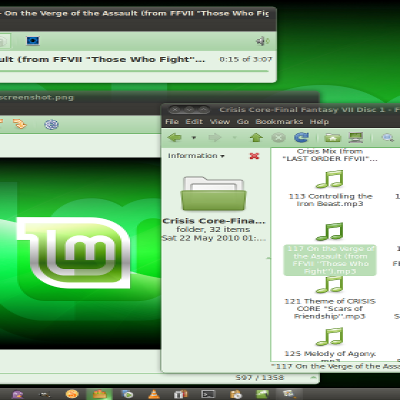Click the '0:15 of 3:07' time label
Viewport: 400px width, 400px height.
pos(246,59)
